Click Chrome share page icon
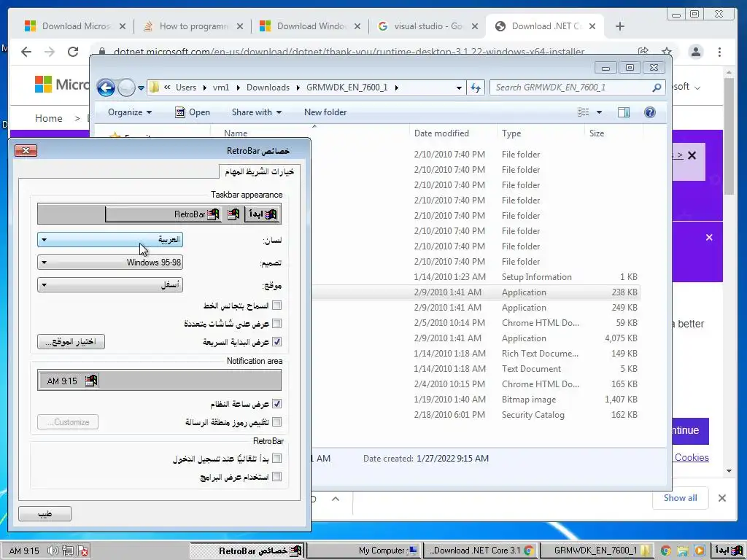The height and width of the screenshot is (560, 747). pos(643,52)
